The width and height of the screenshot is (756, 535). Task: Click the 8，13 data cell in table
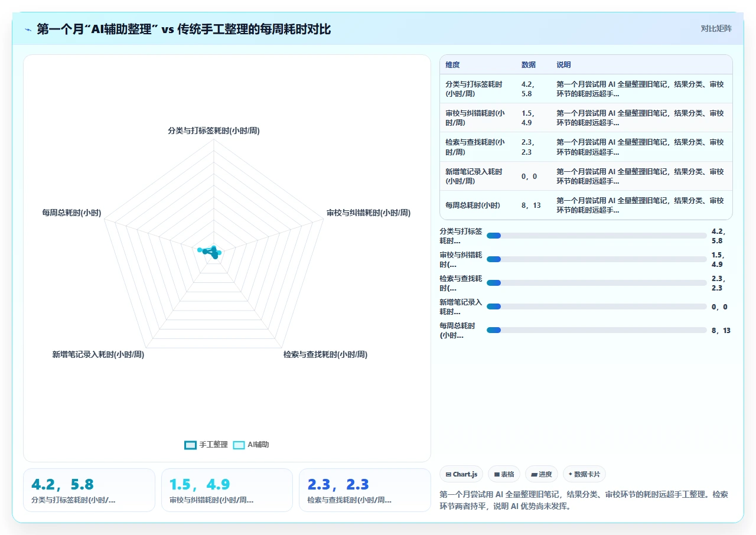pos(532,205)
